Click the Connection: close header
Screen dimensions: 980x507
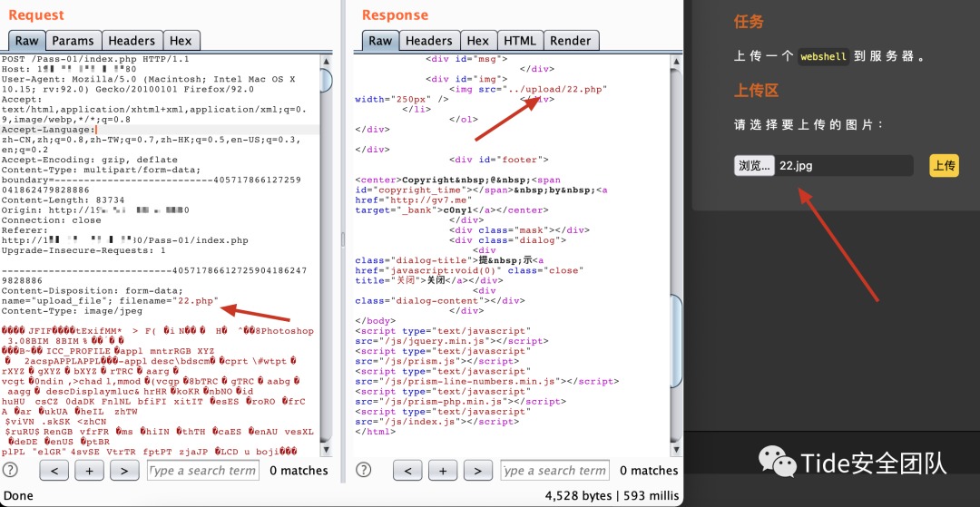pyautogui.click(x=51, y=220)
